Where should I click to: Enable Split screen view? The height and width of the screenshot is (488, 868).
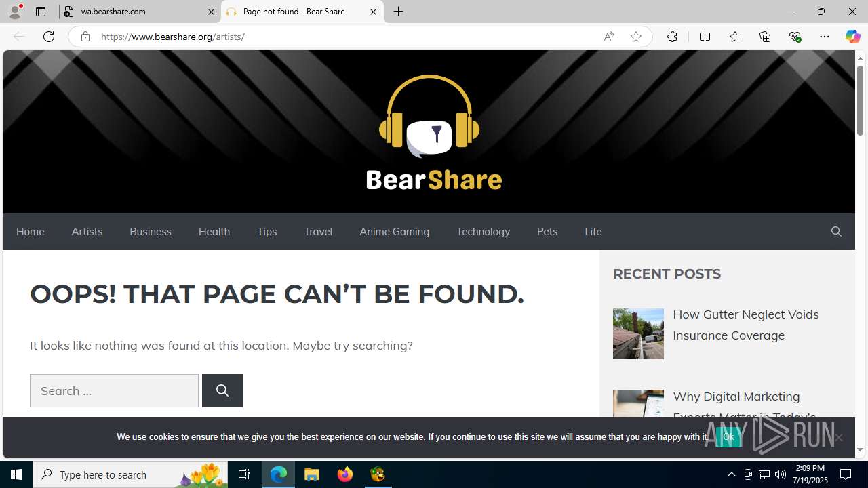pyautogui.click(x=705, y=37)
